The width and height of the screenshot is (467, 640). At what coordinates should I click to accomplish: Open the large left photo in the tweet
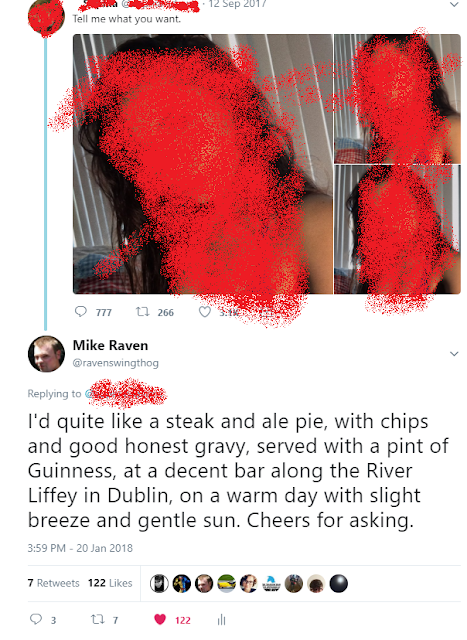point(203,164)
